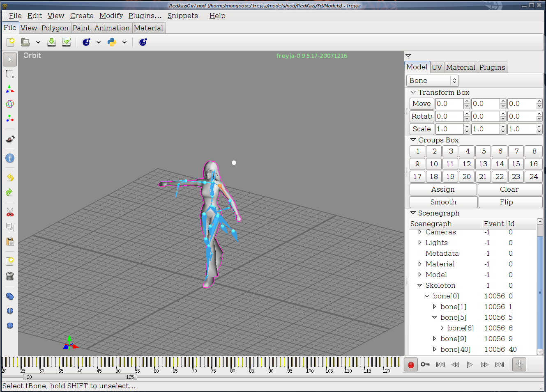This screenshot has height=392, width=546.
Task: Toggle the pointer select tool
Action: (x=10, y=60)
